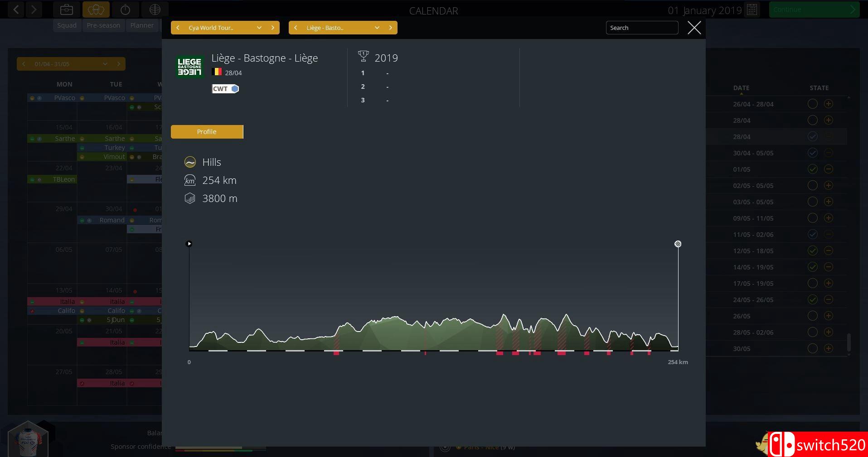Switch to the Pre-season tab
This screenshot has width=868, height=457.
(x=103, y=25)
